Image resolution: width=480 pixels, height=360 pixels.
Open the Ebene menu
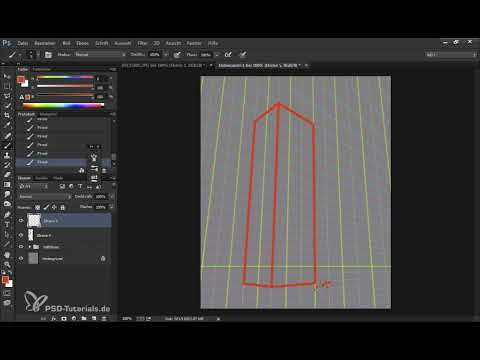point(82,43)
